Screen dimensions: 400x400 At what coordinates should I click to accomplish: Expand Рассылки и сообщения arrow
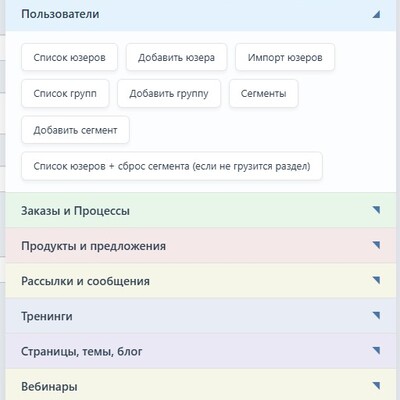click(x=376, y=280)
